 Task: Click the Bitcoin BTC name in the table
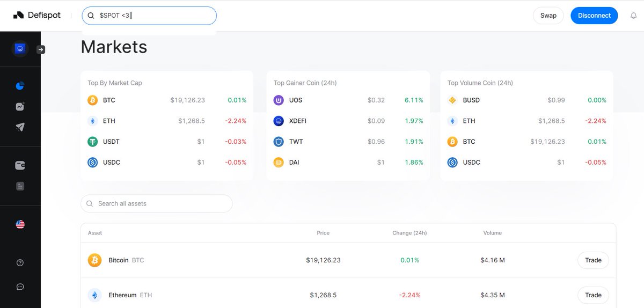point(126,260)
